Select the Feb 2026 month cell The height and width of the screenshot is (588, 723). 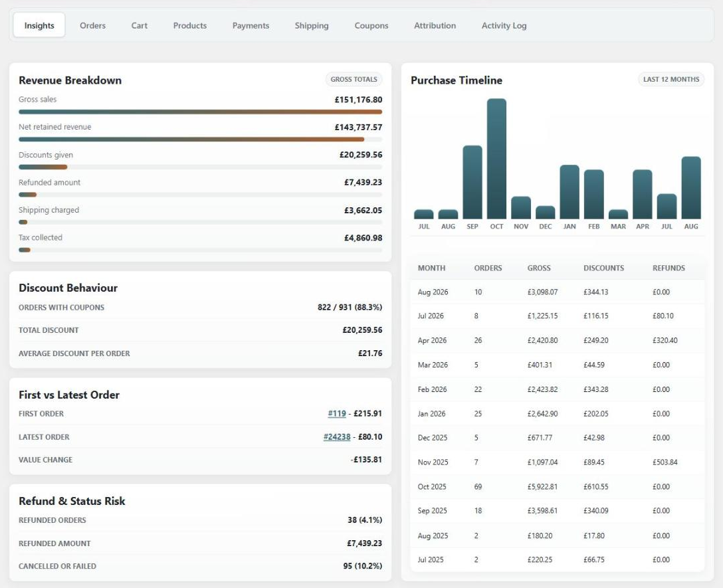[x=432, y=389]
